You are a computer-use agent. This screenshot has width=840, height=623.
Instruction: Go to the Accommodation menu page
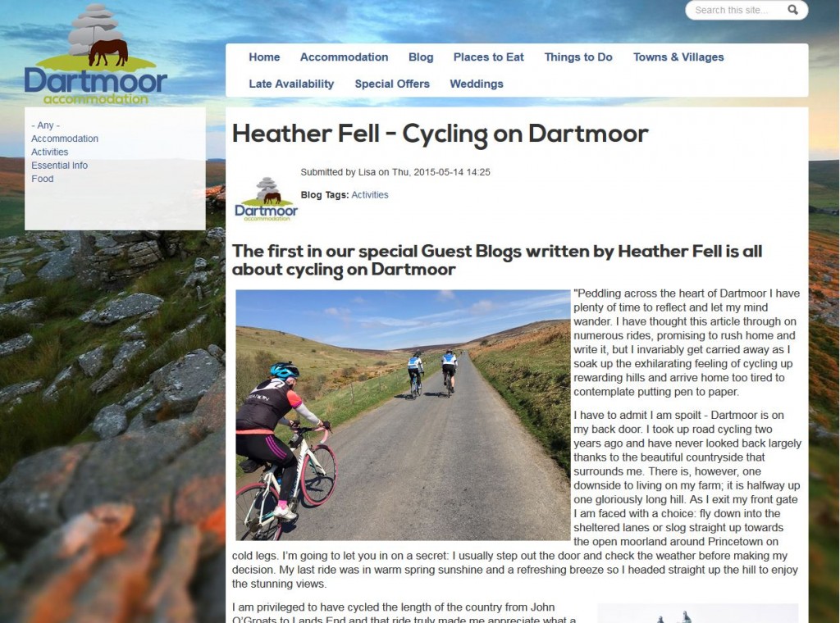[344, 57]
